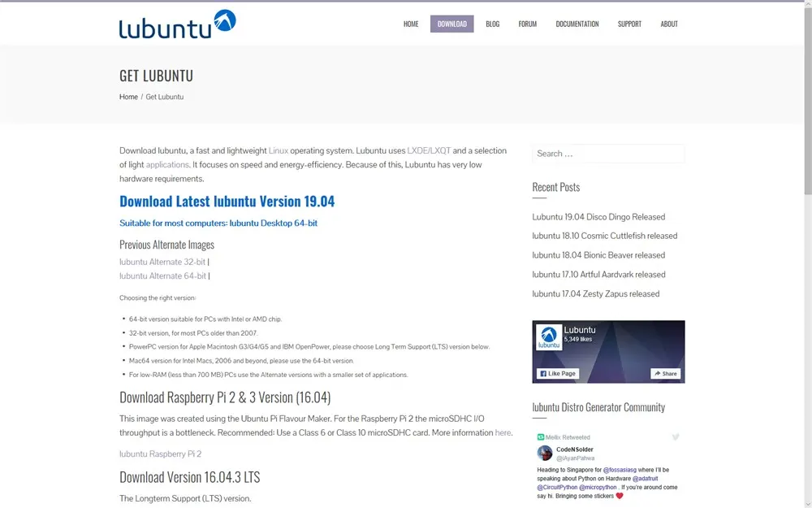Open lubuntu 18.04 Bionic Beaver released post

[x=598, y=255]
